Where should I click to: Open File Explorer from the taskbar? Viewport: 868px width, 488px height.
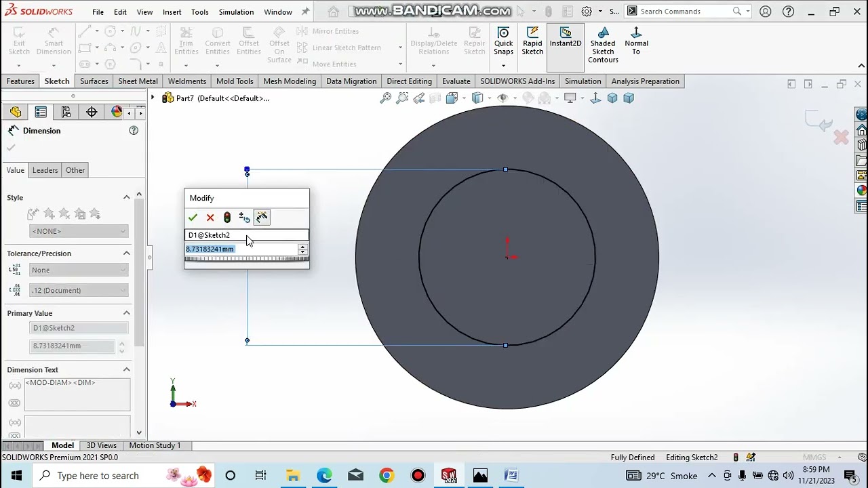pos(293,475)
